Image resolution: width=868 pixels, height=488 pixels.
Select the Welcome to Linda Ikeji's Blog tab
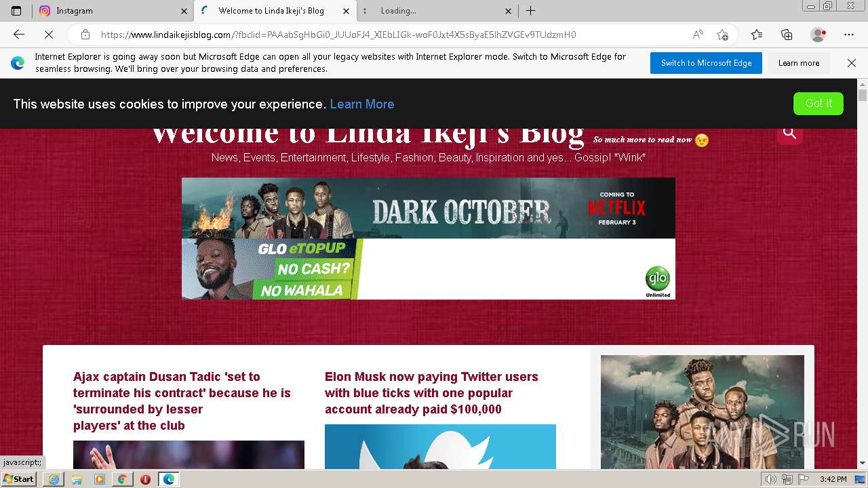pyautogui.click(x=275, y=11)
